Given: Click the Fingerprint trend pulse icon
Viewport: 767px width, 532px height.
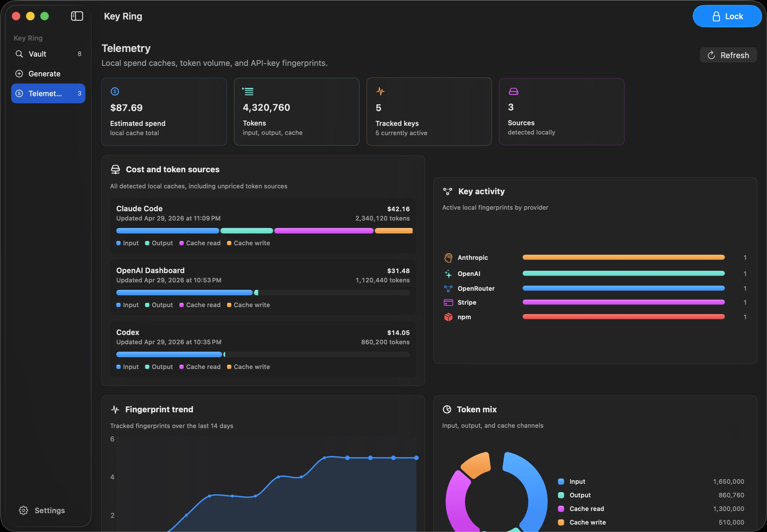Looking at the screenshot, I should tap(115, 409).
